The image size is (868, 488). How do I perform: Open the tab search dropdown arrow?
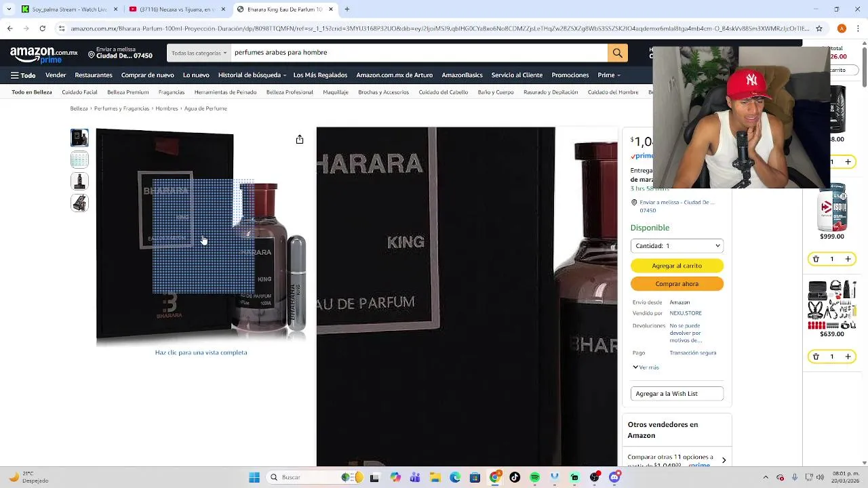point(8,9)
